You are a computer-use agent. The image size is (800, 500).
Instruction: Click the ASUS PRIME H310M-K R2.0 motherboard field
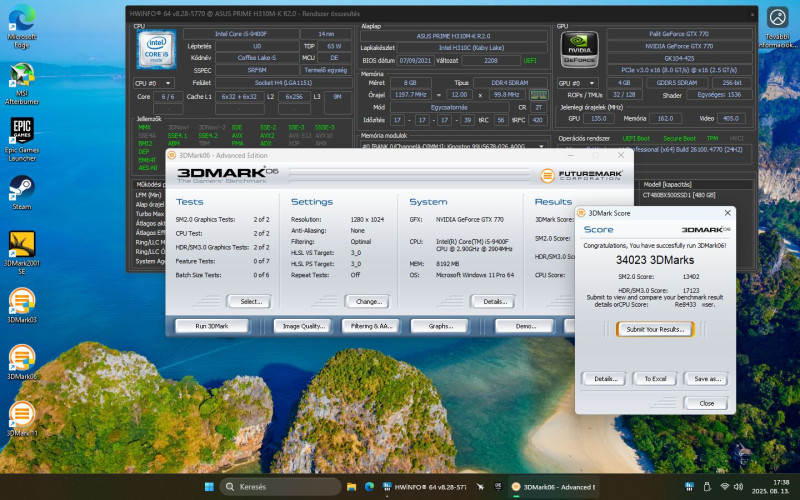(454, 36)
